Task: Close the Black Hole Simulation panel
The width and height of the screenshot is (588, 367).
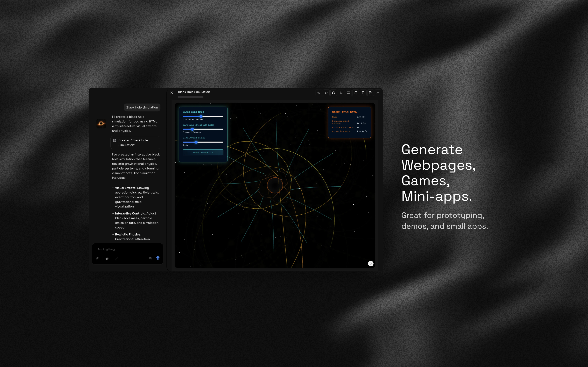Action: pyautogui.click(x=172, y=93)
